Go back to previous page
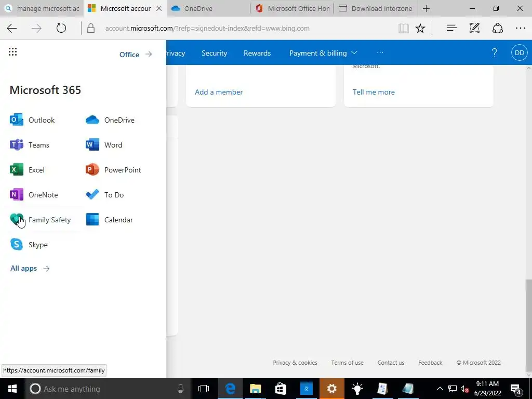 tap(12, 28)
